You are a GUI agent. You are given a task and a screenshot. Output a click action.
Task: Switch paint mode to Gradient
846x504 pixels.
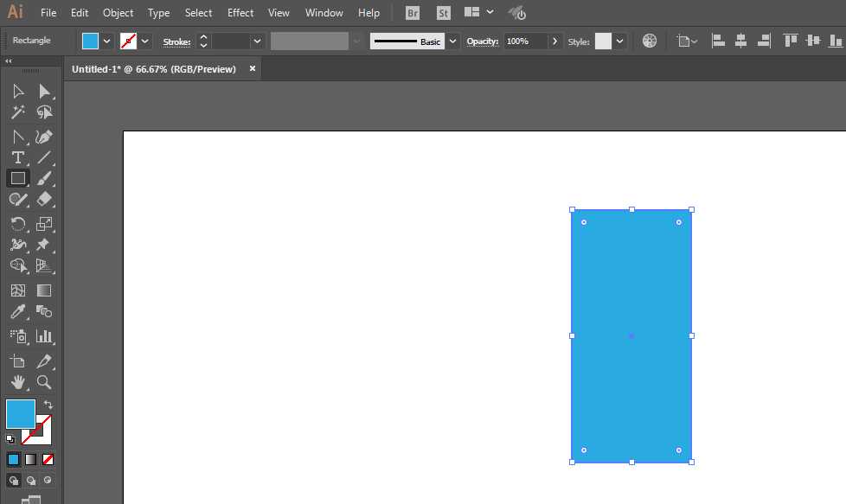[31, 459]
